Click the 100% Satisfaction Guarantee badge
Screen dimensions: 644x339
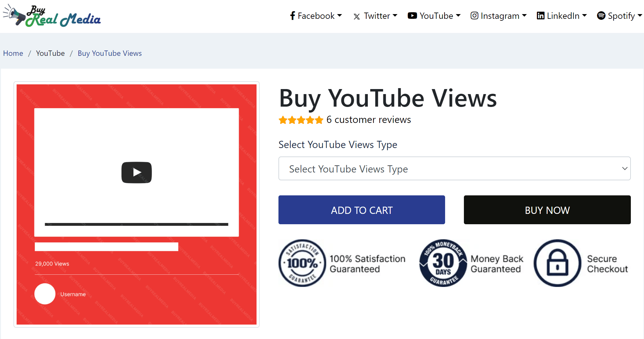(x=302, y=263)
